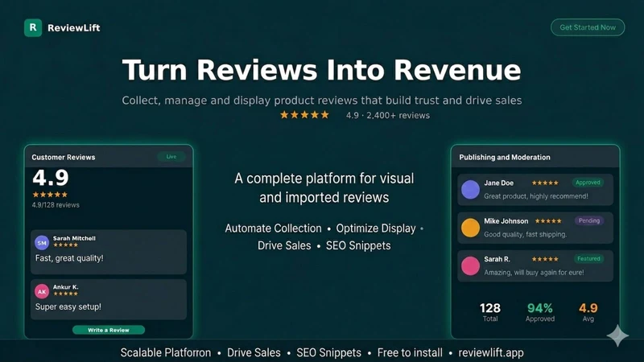Click Sarah Mitchell's star rating

pos(65,245)
